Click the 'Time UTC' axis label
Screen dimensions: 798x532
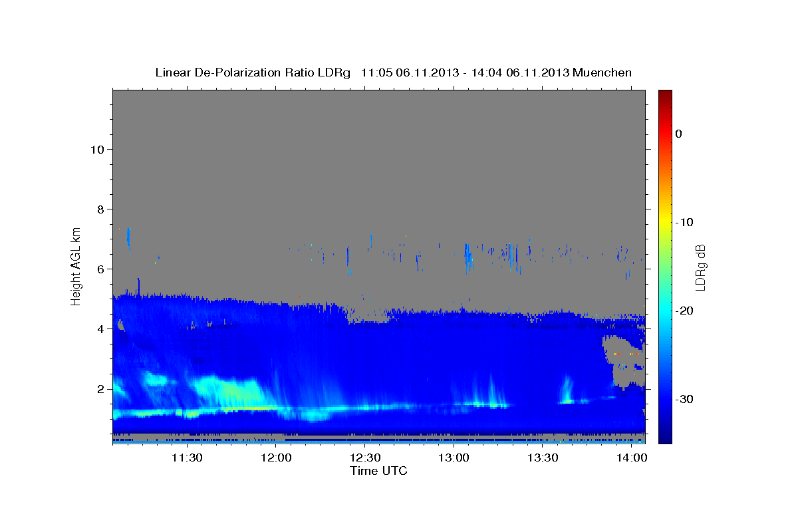point(378,471)
